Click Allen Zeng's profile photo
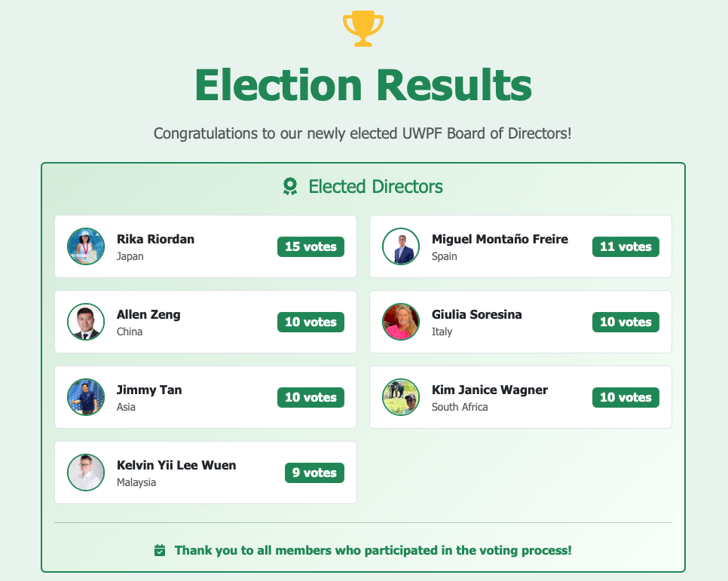 click(86, 322)
